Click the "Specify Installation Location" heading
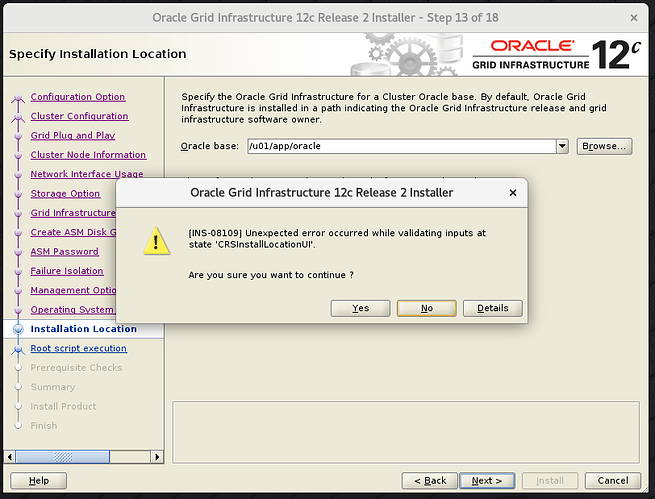This screenshot has height=499, width=655. (x=98, y=54)
